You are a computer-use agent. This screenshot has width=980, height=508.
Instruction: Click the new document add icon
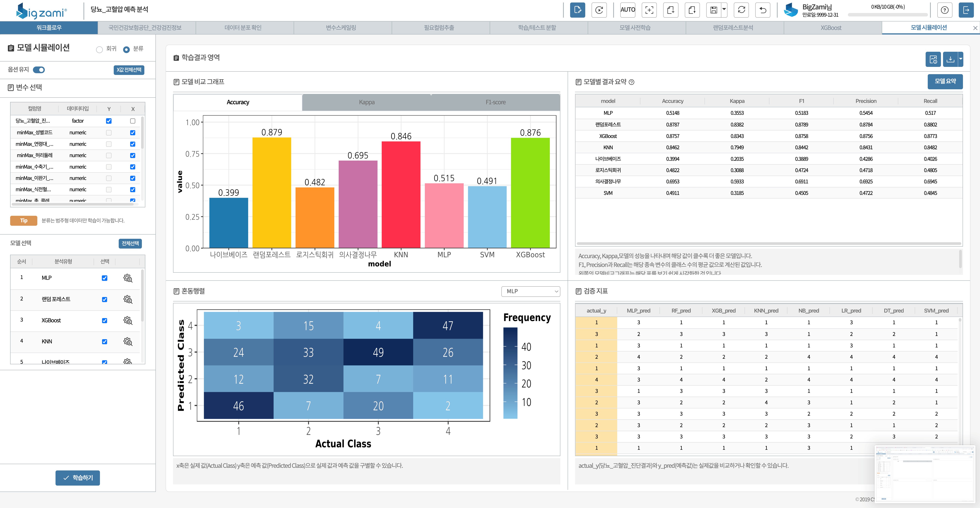[670, 10]
